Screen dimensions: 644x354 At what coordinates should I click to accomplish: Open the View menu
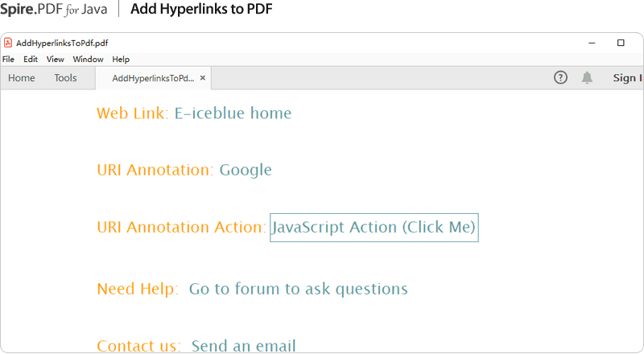tap(55, 60)
